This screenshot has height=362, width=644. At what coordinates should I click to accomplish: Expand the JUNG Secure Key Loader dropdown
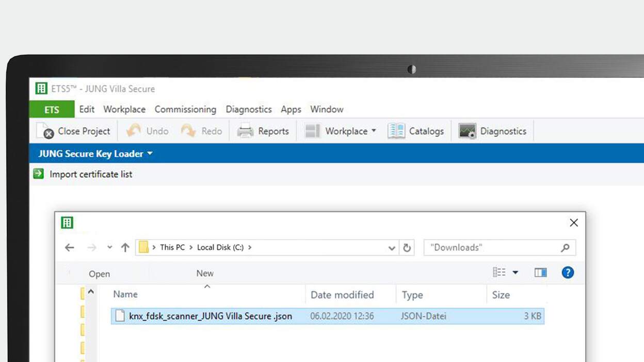(150, 153)
